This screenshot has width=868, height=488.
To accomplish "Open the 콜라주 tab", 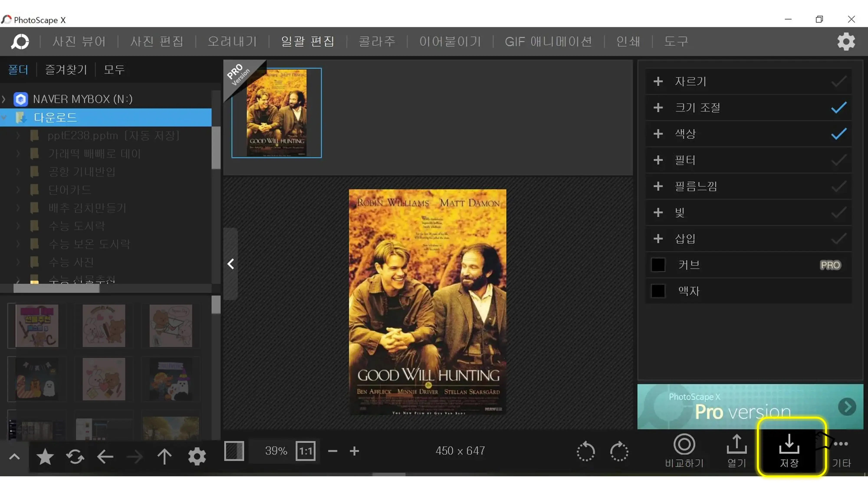I will (377, 42).
